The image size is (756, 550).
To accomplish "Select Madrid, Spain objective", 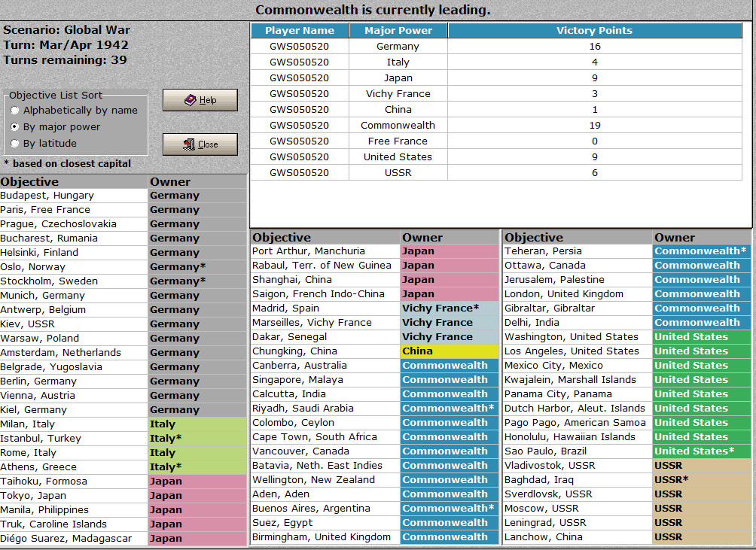I will click(325, 308).
